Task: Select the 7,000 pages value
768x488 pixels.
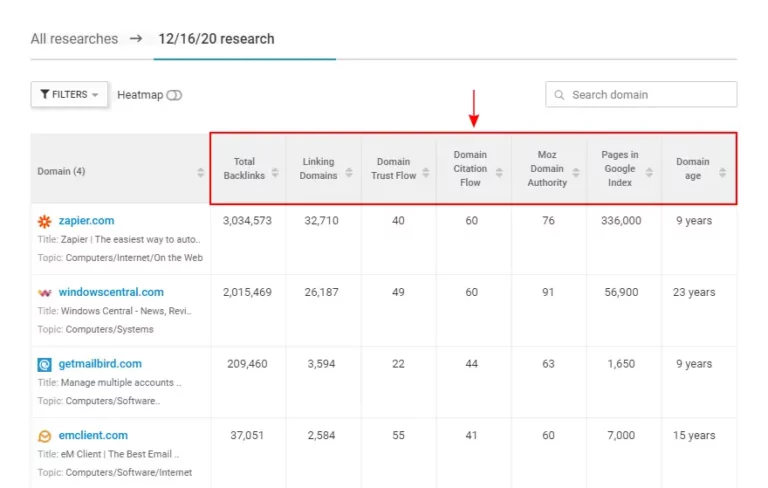Action: click(621, 435)
